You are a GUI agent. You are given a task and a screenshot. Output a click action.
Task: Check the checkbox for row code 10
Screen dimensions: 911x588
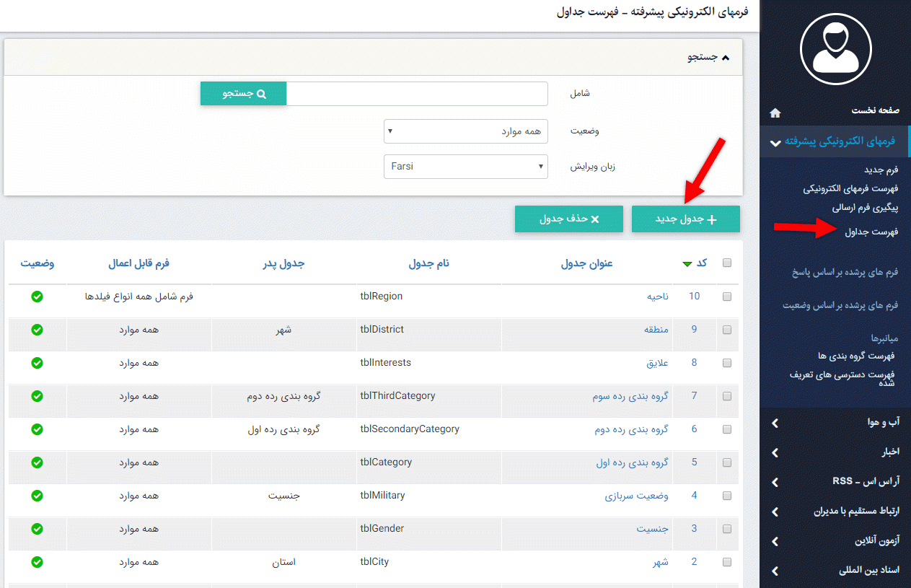[x=727, y=296]
